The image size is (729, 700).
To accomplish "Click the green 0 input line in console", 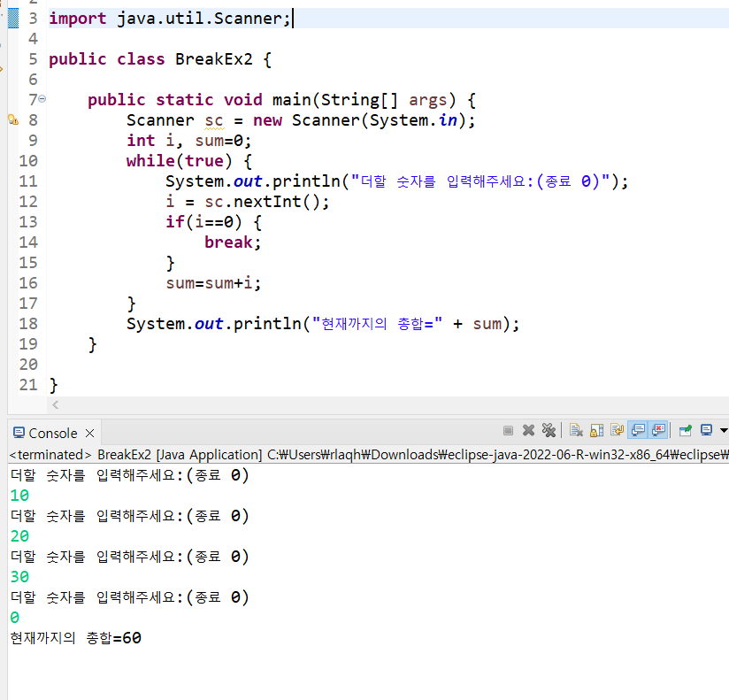I will pos(15,618).
